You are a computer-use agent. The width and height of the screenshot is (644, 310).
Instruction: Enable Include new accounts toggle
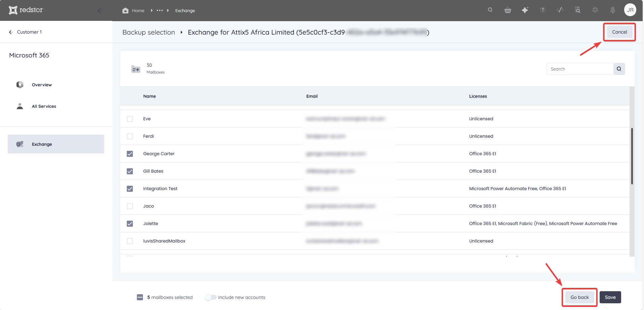click(x=211, y=297)
